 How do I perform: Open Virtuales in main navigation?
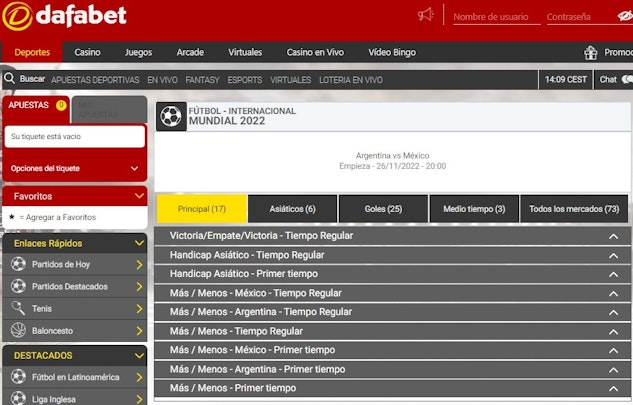[245, 52]
